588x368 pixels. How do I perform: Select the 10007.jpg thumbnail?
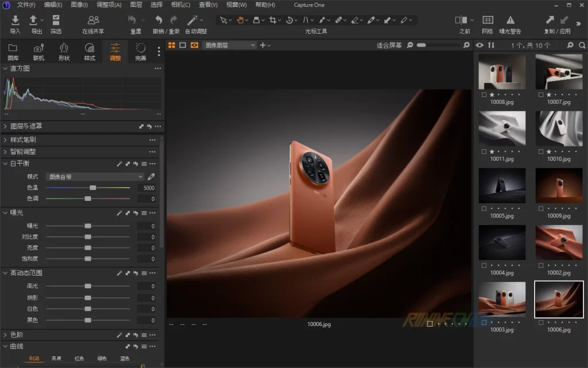(x=558, y=72)
